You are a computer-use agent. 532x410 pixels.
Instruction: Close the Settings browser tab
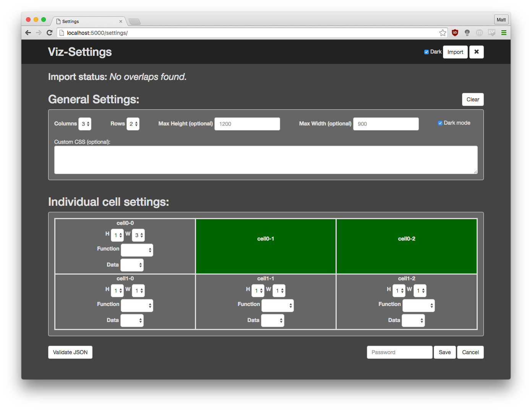pyautogui.click(x=121, y=21)
